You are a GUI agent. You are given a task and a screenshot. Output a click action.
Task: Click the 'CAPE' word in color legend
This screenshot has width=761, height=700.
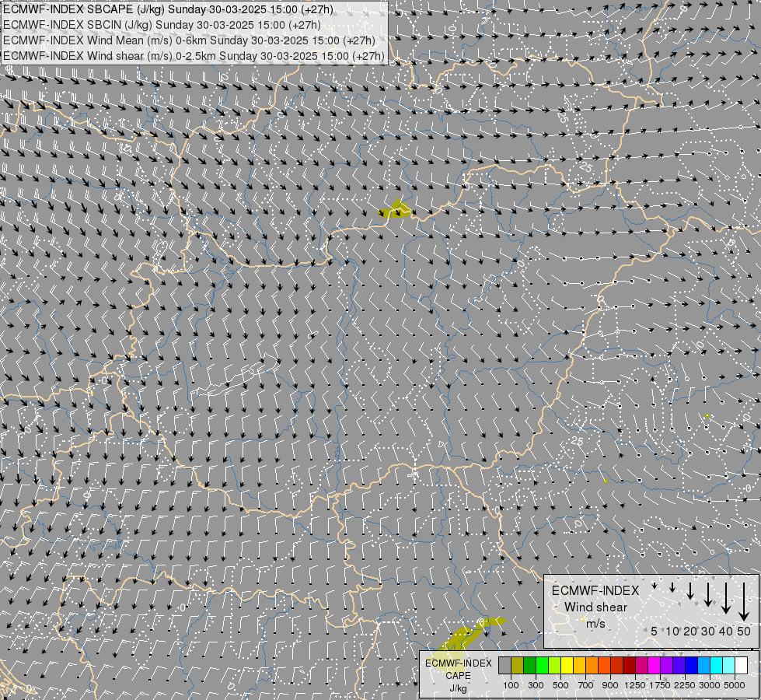click(458, 676)
